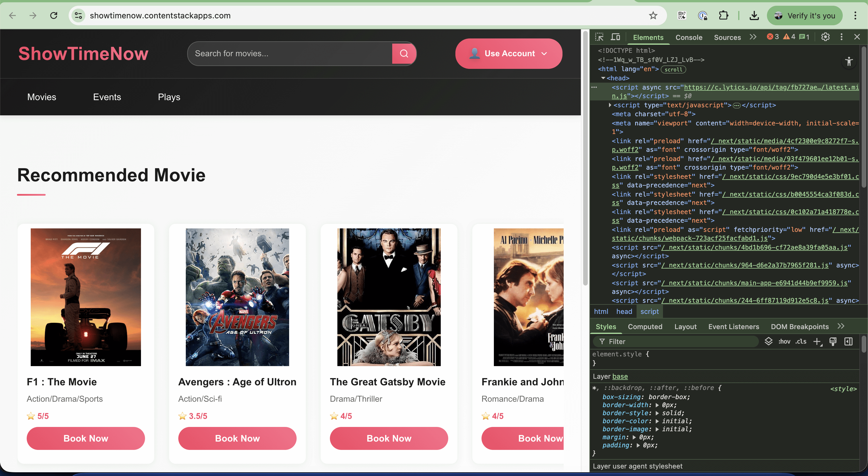Toggle the .cls element classes button

coord(801,341)
